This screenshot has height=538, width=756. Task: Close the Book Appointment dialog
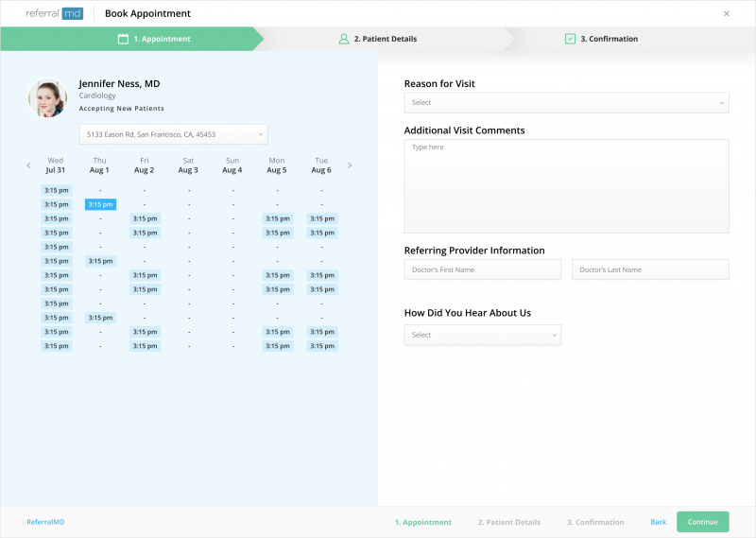[726, 13]
